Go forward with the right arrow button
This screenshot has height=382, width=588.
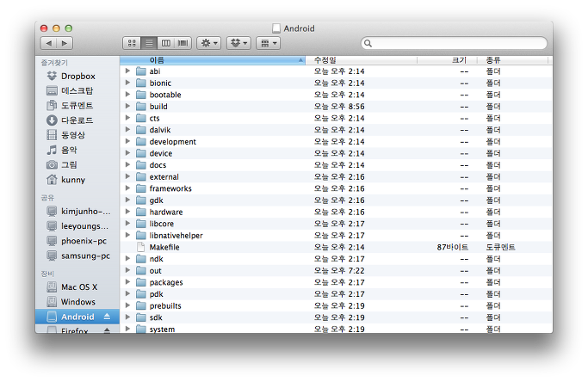click(x=65, y=44)
